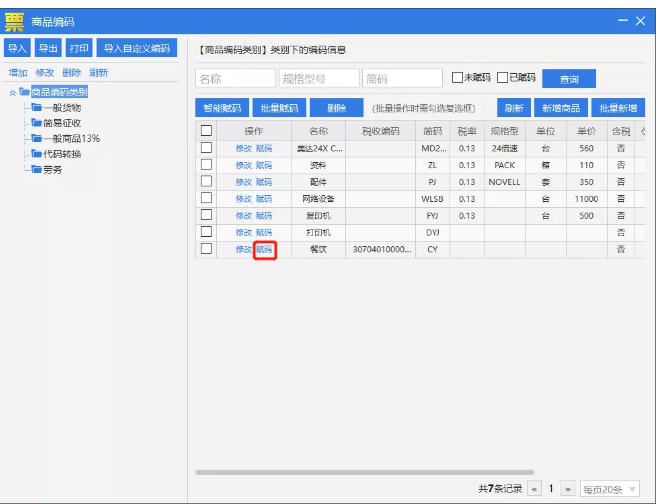Enable the 已赋码 filter checkbox
This screenshot has width=664, height=504.
tap(502, 78)
